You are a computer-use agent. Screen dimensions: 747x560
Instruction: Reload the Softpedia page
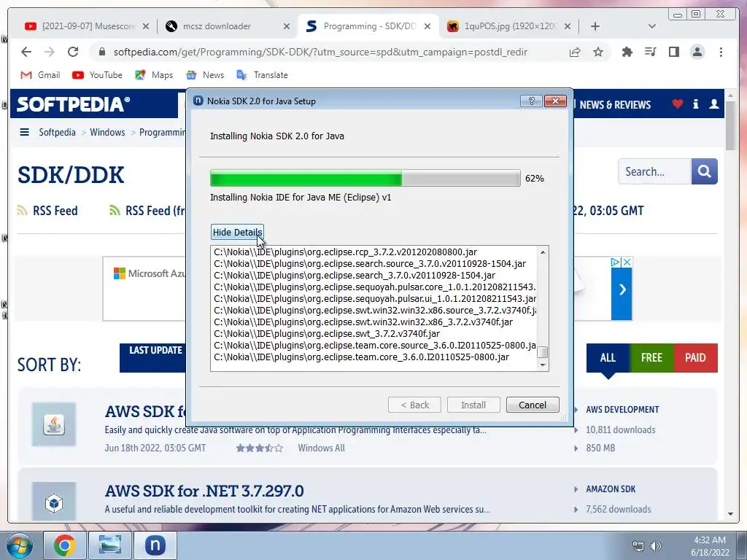point(72,52)
